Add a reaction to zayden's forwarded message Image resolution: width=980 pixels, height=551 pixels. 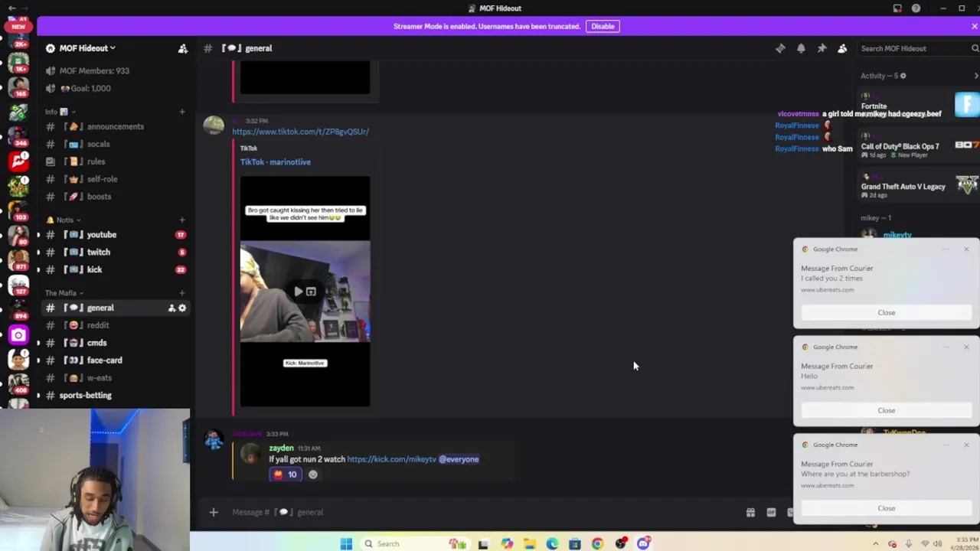click(312, 474)
